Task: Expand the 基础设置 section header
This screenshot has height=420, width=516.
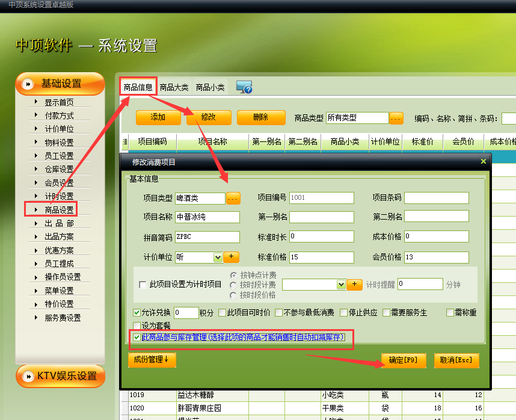Action: 60,84
